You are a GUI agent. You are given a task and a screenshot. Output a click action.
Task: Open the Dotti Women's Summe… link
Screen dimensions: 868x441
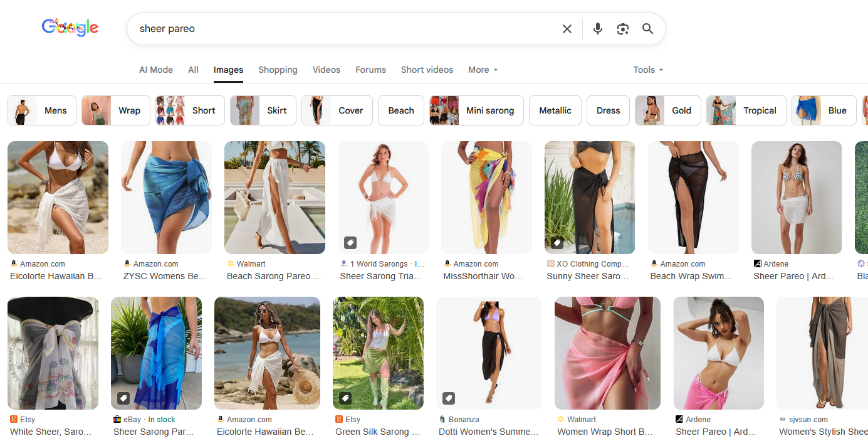coord(489,432)
